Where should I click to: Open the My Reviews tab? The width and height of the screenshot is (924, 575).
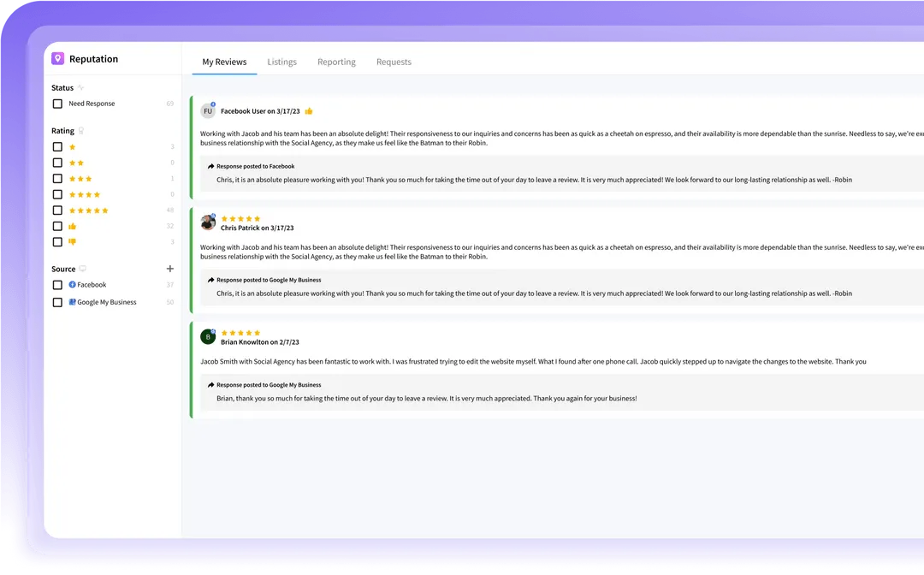click(224, 62)
